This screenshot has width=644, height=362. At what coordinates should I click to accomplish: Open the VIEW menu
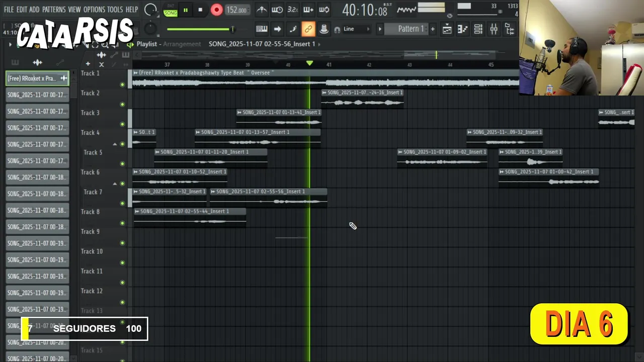pos(74,10)
